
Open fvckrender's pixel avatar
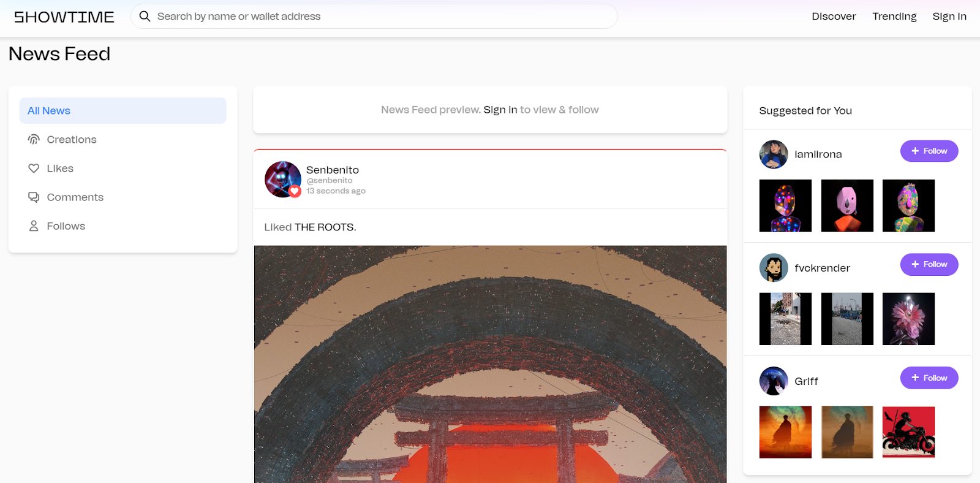(x=774, y=268)
